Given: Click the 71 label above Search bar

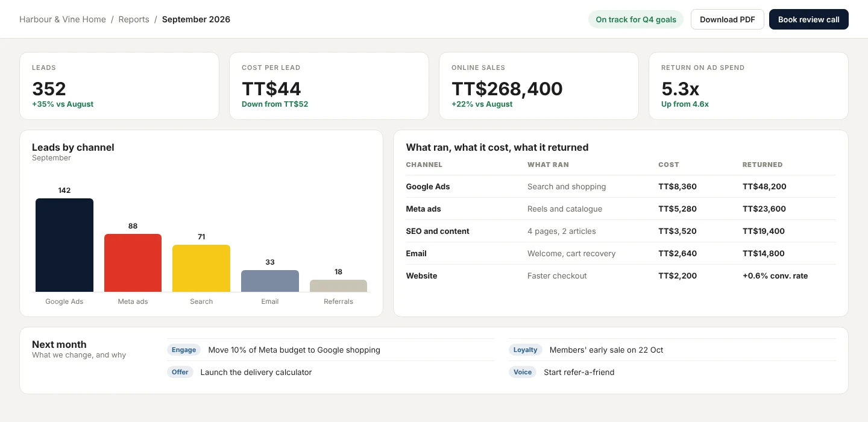Looking at the screenshot, I should tap(201, 237).
